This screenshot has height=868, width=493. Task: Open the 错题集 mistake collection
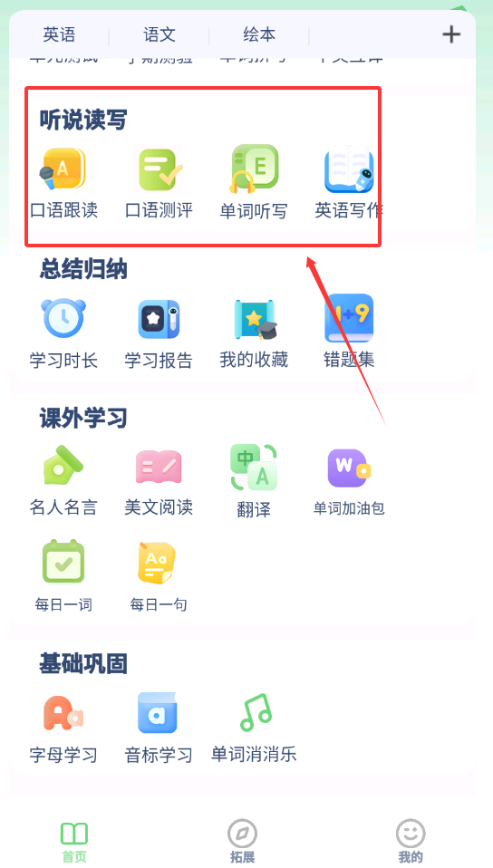point(348,318)
